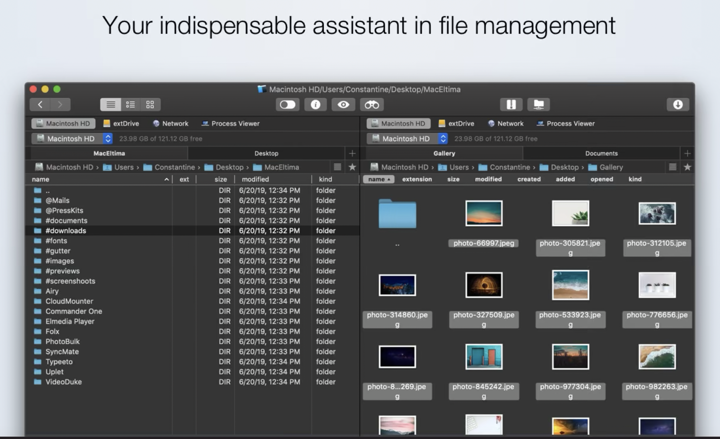Sort left panel by modified column
This screenshot has width=720, height=439.
[x=273, y=180]
